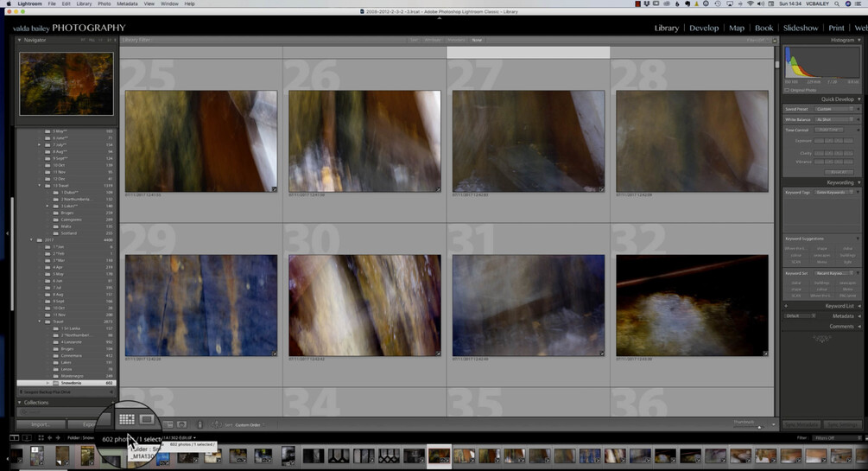Add a keyword with the plus icon beside Keyword List
The width and height of the screenshot is (868, 471).
coord(786,306)
